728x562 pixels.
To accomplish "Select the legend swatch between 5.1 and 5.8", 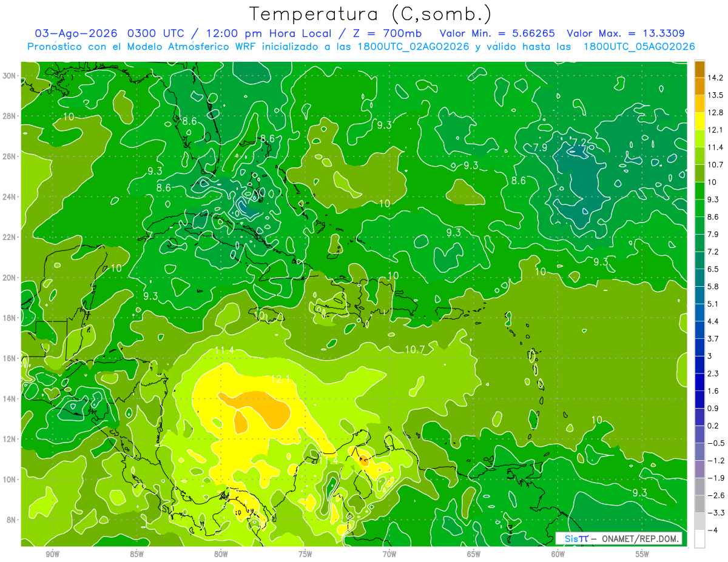I will coord(699,295).
